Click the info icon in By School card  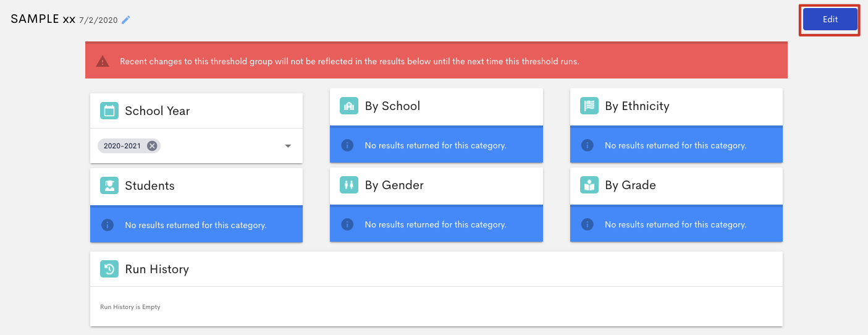pos(347,146)
